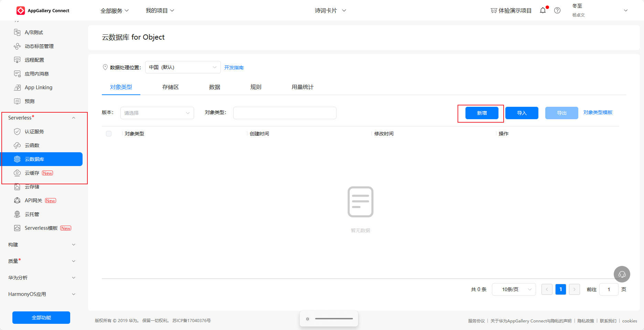
Task: Click the 云函数 cloud icon
Action: (17, 145)
